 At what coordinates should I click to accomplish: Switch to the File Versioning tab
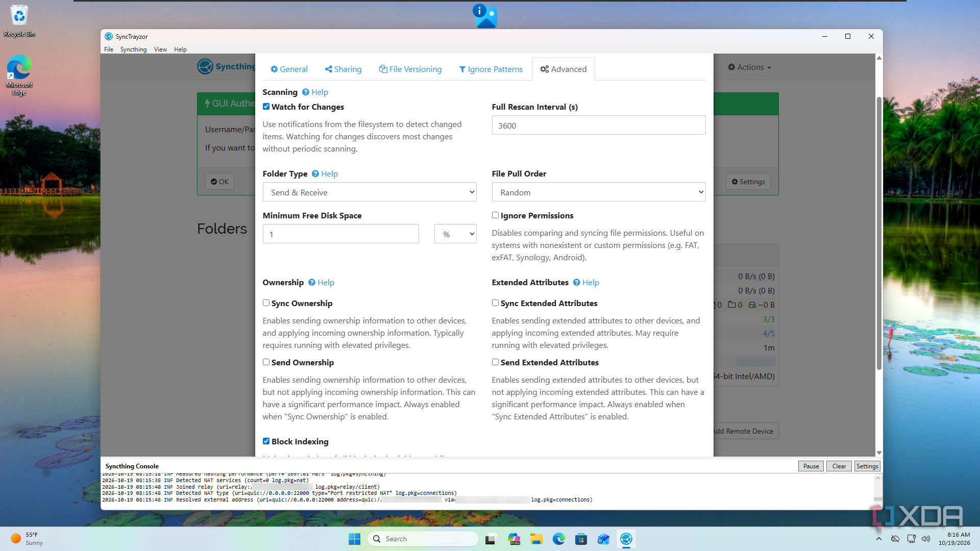pos(410,69)
